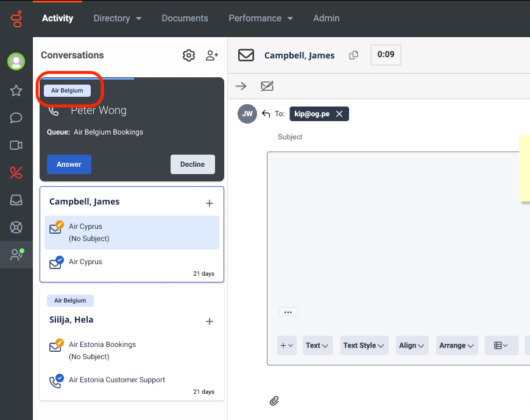Open conversation settings gear icon
The width and height of the screenshot is (530, 420).
[189, 55]
